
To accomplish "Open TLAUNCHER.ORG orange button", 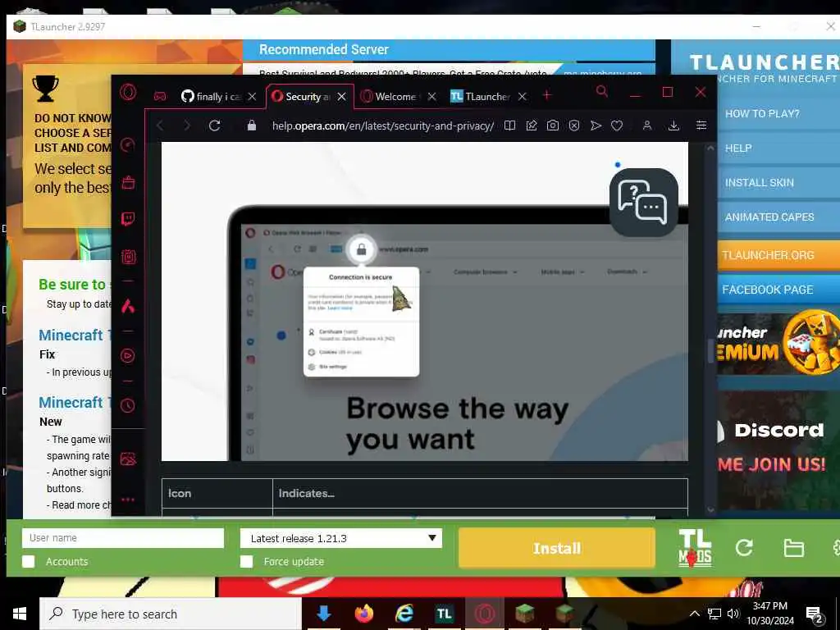I will 778,255.
